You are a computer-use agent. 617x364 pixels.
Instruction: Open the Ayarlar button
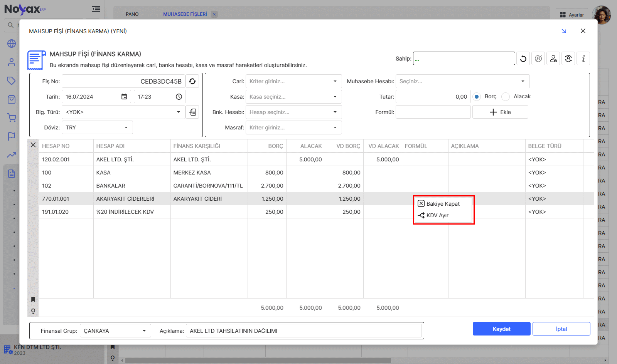pos(572,15)
